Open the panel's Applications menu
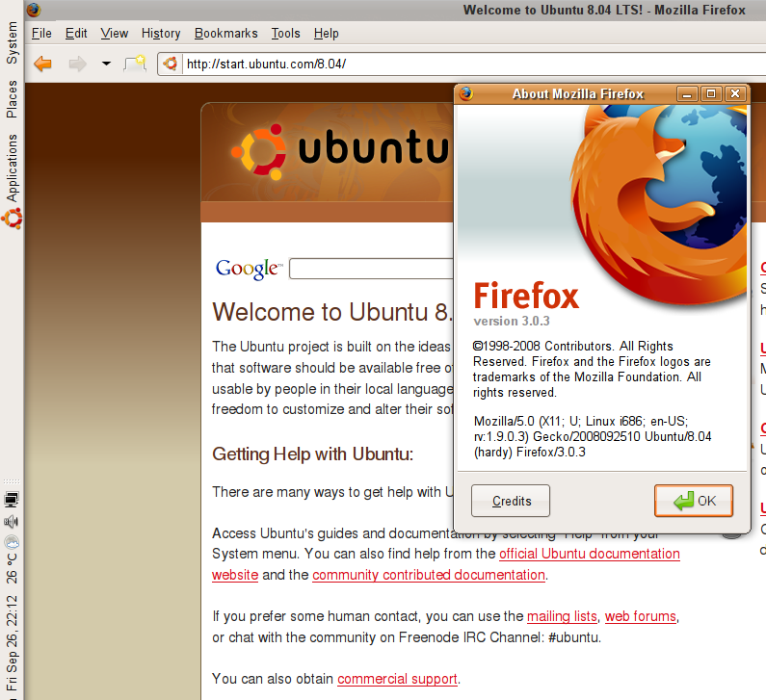Screen dimensions: 766x700 point(12,169)
